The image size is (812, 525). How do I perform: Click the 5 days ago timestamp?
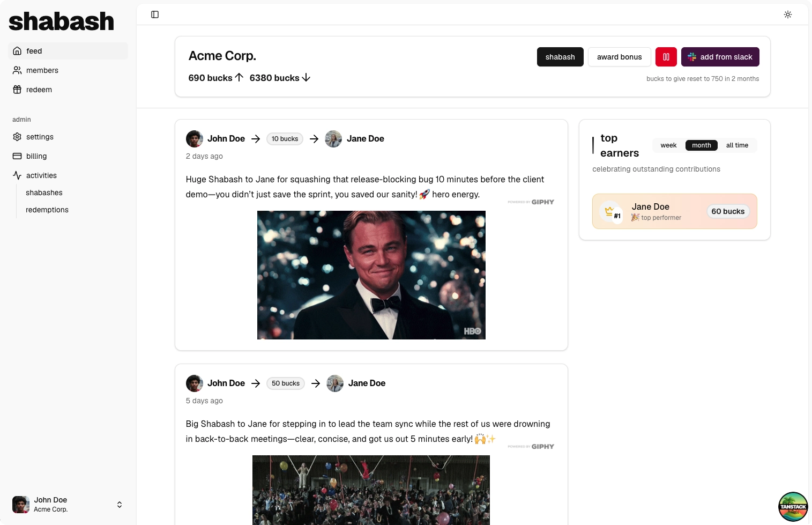tap(204, 401)
